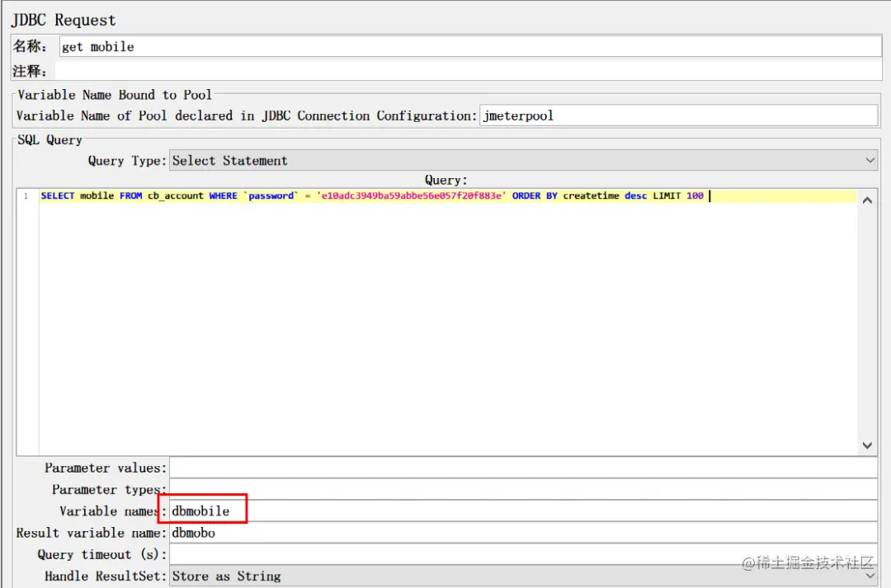Screen dimensions: 891x588
Task: Click the Result variable name field dbmobo
Action: 523,533
